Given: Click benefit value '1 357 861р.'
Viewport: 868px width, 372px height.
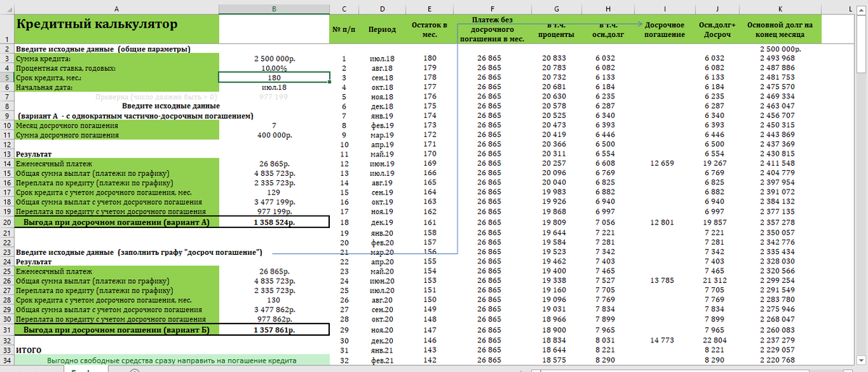Looking at the screenshot, I should (x=274, y=329).
